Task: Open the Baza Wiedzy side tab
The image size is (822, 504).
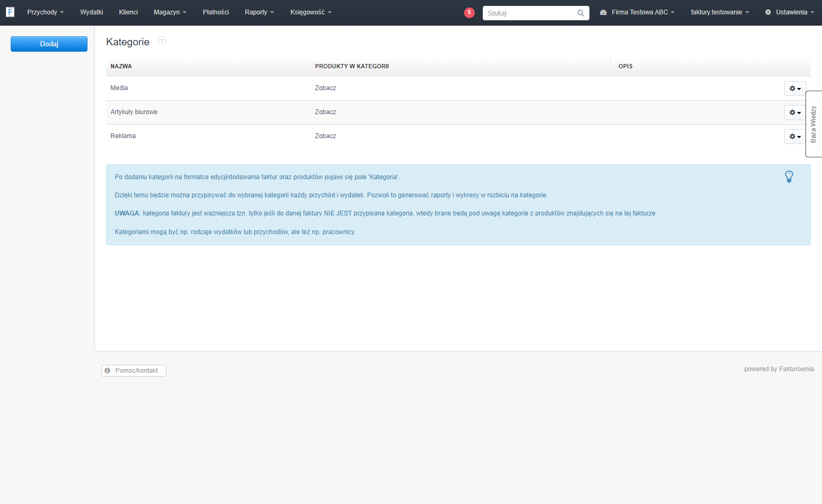Action: tap(813, 124)
